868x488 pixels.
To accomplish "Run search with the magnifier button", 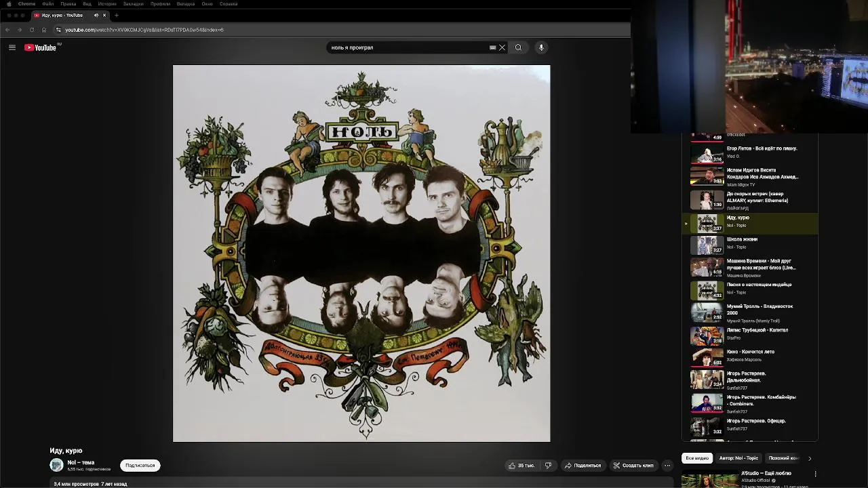I will click(518, 47).
